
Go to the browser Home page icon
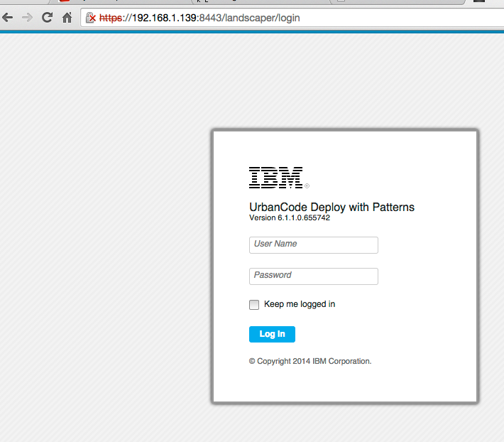pyautogui.click(x=67, y=17)
